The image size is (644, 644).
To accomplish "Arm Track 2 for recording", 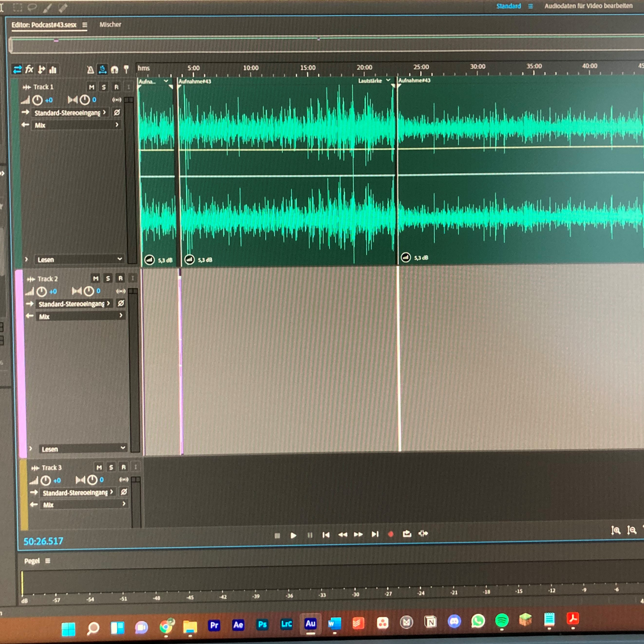I will (x=120, y=278).
